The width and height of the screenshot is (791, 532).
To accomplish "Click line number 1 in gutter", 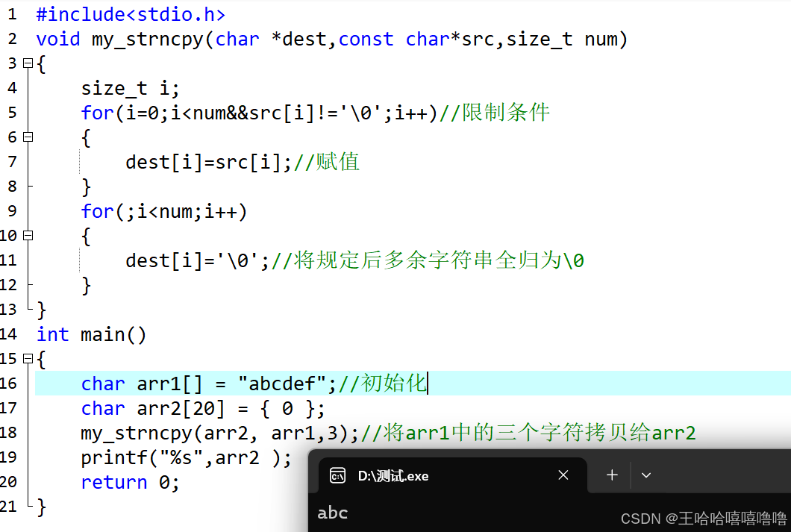I will pos(12,15).
